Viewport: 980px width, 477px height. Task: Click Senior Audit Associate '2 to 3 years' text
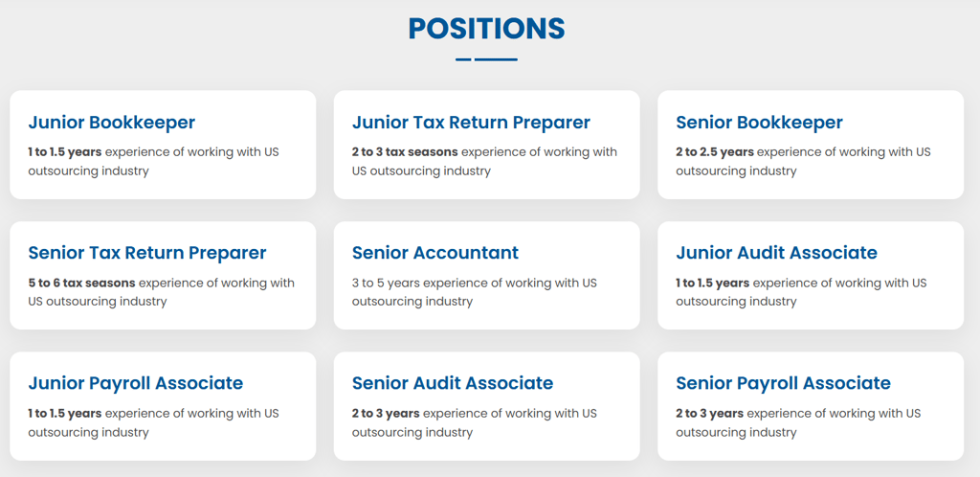(x=386, y=413)
